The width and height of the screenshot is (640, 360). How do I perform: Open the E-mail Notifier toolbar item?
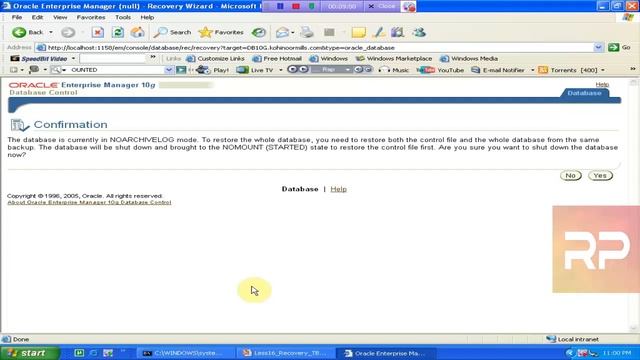point(498,70)
